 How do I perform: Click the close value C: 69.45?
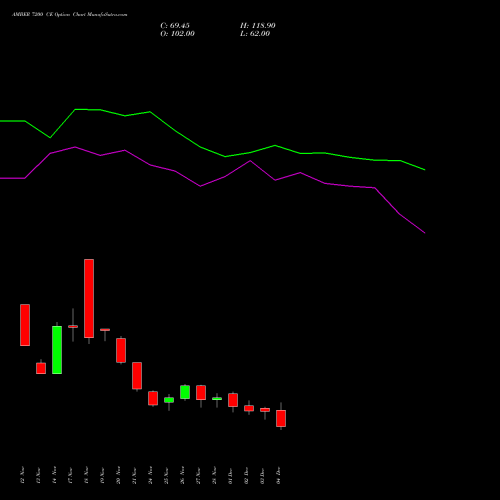point(175,26)
